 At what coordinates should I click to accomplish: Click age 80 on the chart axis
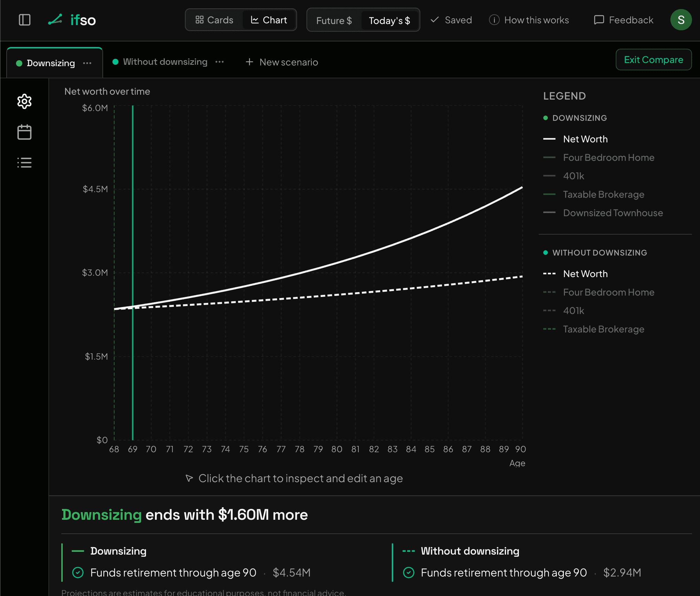click(x=337, y=449)
